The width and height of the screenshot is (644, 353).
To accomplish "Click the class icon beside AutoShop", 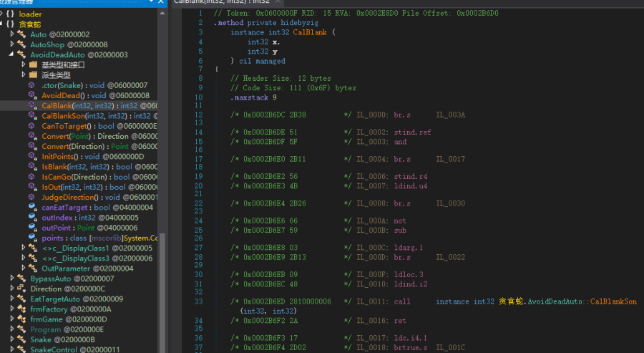I will [21, 44].
